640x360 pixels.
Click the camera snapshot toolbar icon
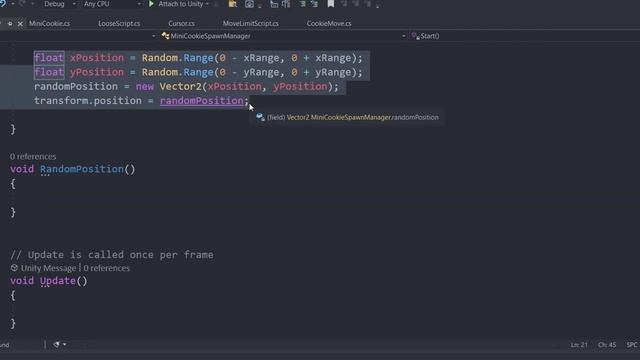(x=249, y=4)
